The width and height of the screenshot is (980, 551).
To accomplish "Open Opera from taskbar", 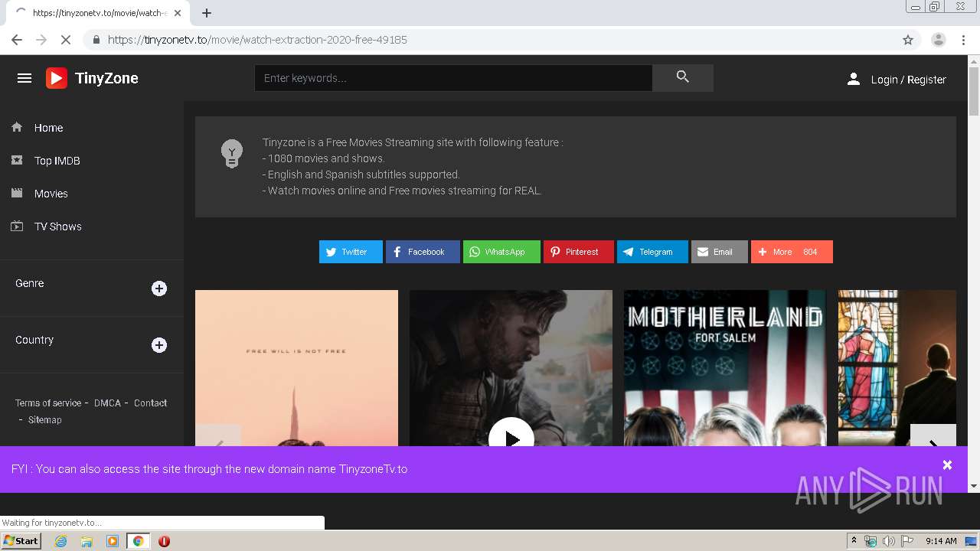I will (x=164, y=541).
